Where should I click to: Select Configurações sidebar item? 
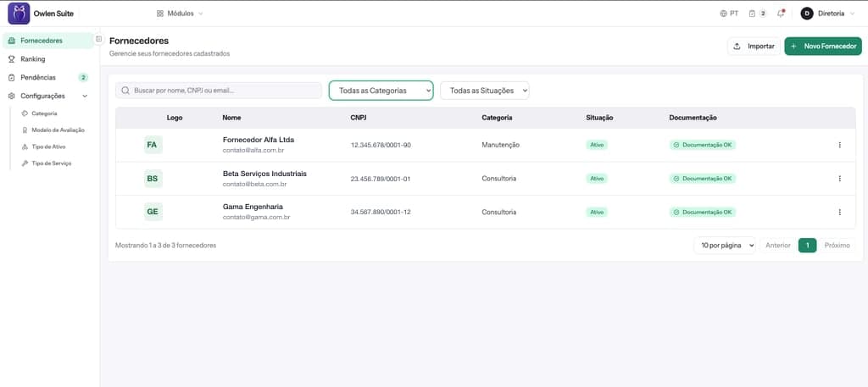[47, 96]
